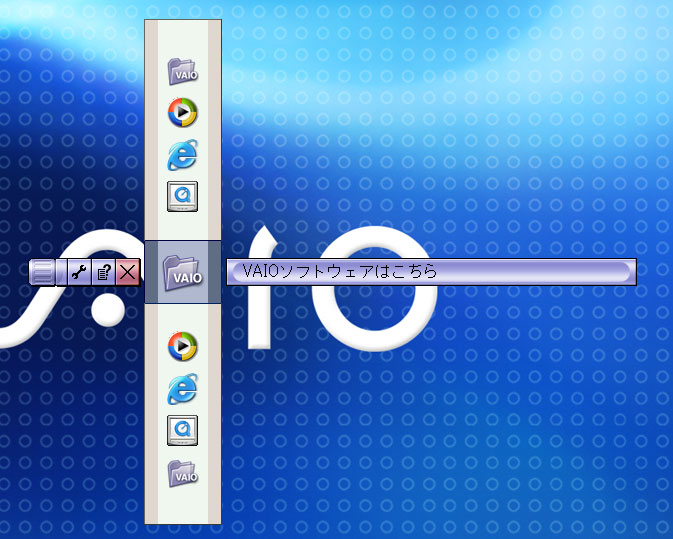Click empty launcher area above the top VAIO folder
This screenshot has width=673, height=539.
(182, 36)
